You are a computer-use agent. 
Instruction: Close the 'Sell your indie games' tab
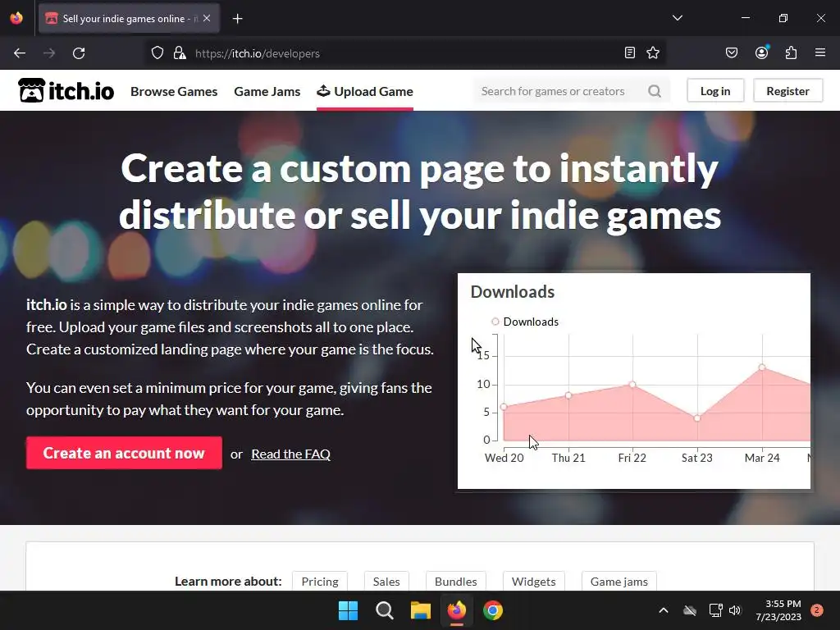coord(207,18)
